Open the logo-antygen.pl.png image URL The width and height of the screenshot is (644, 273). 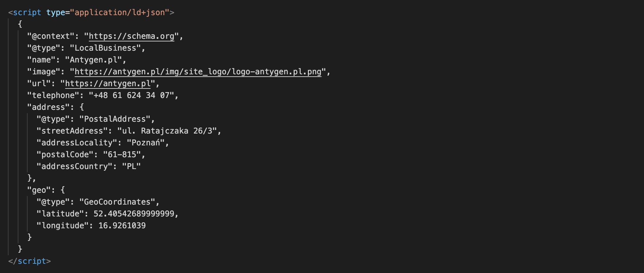(x=198, y=72)
